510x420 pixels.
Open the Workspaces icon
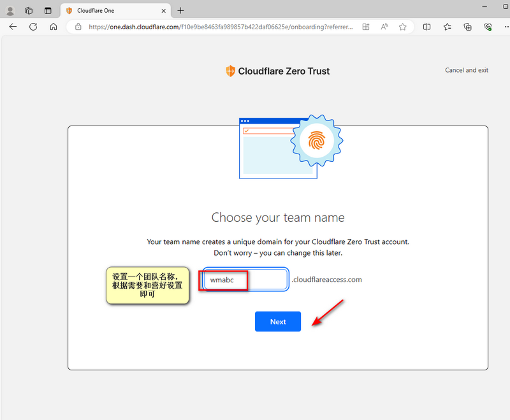29,11
